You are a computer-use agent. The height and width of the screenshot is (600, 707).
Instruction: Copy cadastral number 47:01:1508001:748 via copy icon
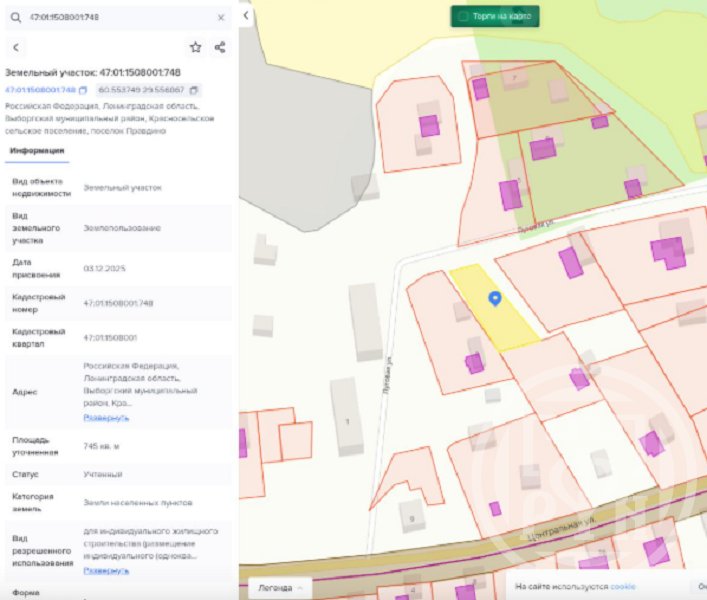point(83,90)
